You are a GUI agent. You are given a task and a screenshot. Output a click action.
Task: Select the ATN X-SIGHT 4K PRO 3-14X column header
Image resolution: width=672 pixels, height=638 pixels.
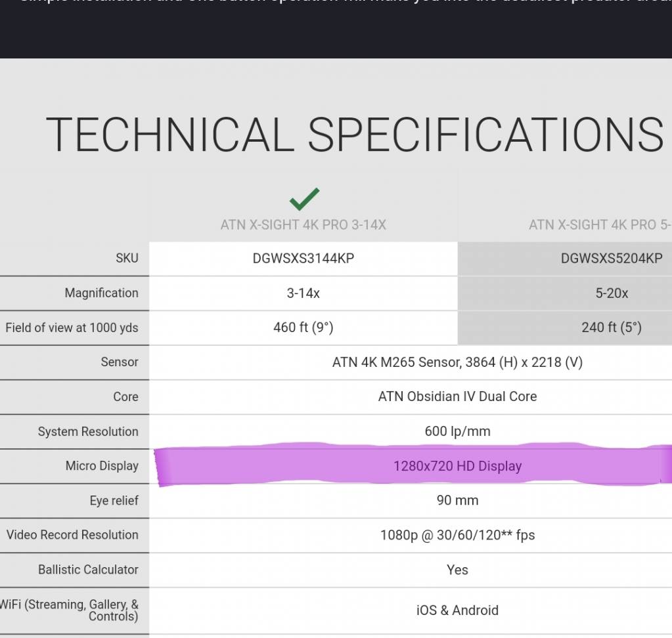tap(303, 224)
